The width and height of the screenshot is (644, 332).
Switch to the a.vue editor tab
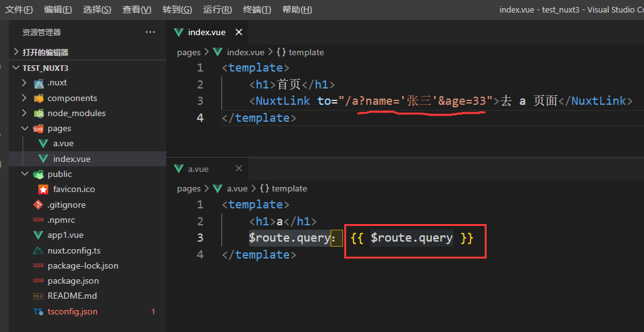click(x=208, y=169)
